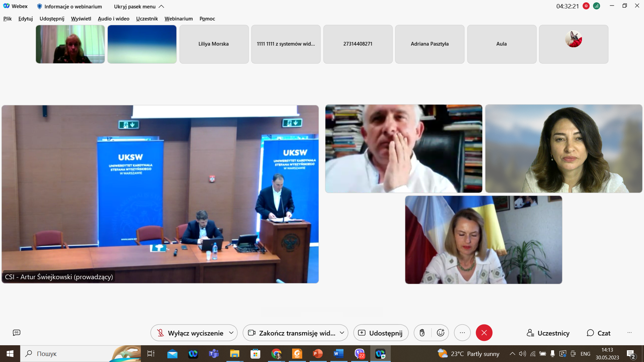
Task: Open the more options ellipsis button
Action: click(462, 333)
